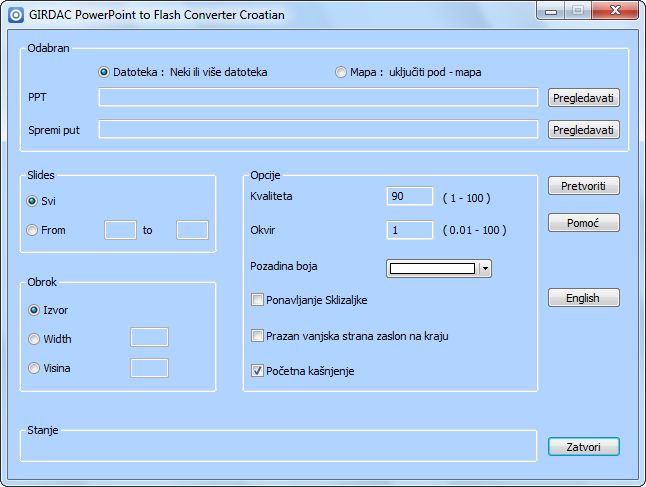Screen dimensions: 646x487
Task: Click the From start slide number field
Action: coord(120,230)
